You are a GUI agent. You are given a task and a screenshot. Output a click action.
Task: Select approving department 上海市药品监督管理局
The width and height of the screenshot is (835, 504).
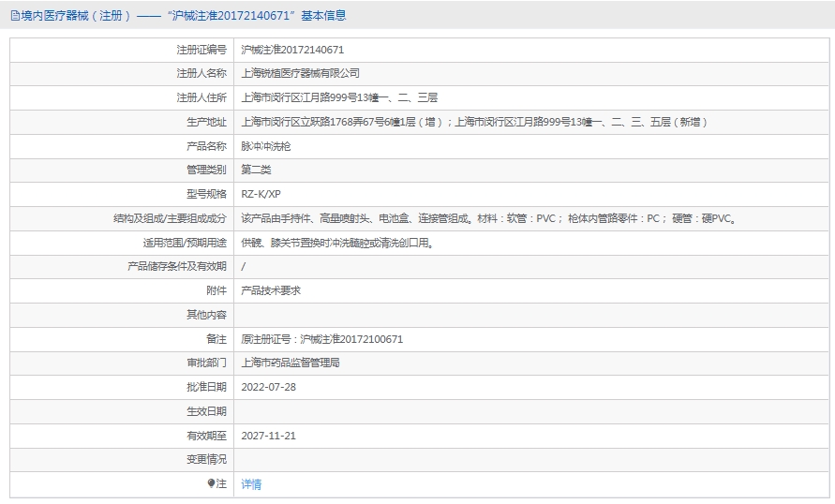[291, 363]
